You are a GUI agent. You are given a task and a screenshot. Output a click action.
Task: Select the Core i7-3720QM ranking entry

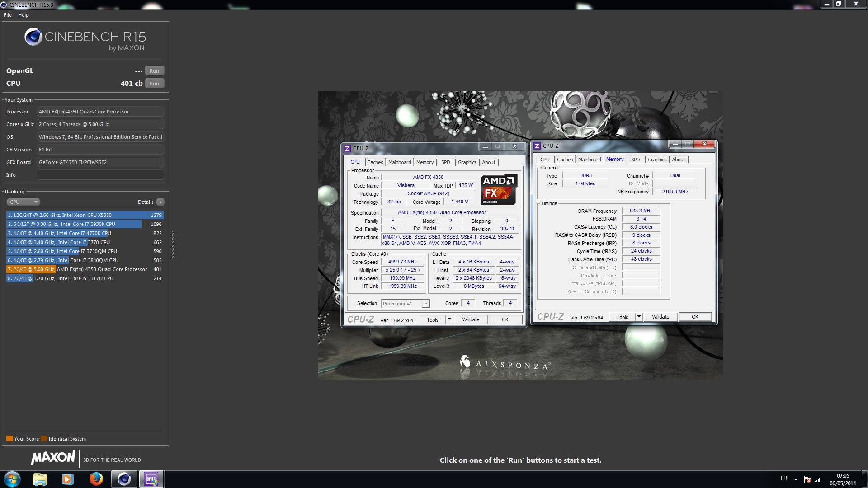(85, 251)
